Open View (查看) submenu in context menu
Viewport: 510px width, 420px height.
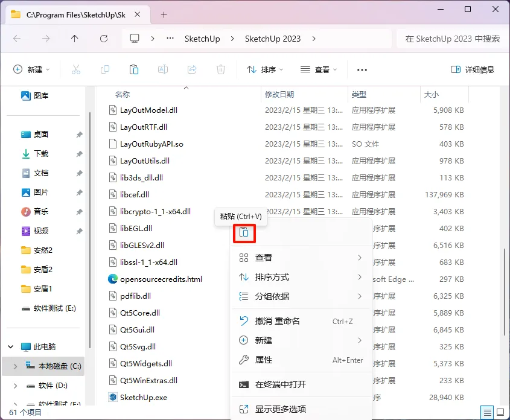301,258
